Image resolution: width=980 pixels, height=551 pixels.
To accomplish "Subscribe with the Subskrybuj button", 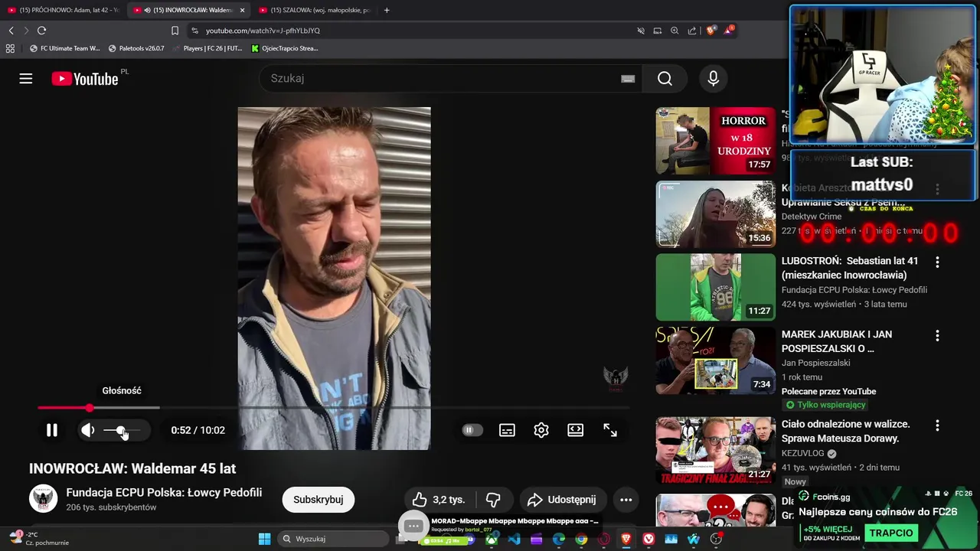I will point(318,500).
